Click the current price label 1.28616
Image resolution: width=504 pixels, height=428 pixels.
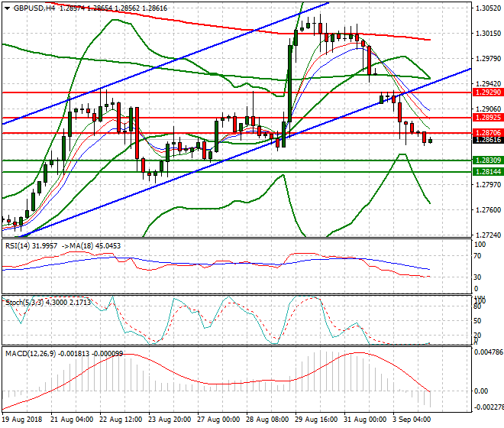tap(488, 140)
